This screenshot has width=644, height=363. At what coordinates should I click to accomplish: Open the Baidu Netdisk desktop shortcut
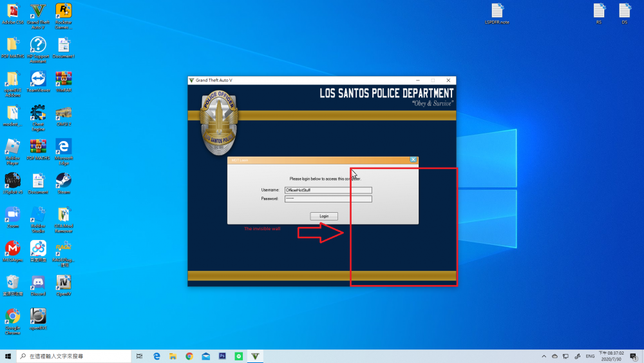(38, 251)
